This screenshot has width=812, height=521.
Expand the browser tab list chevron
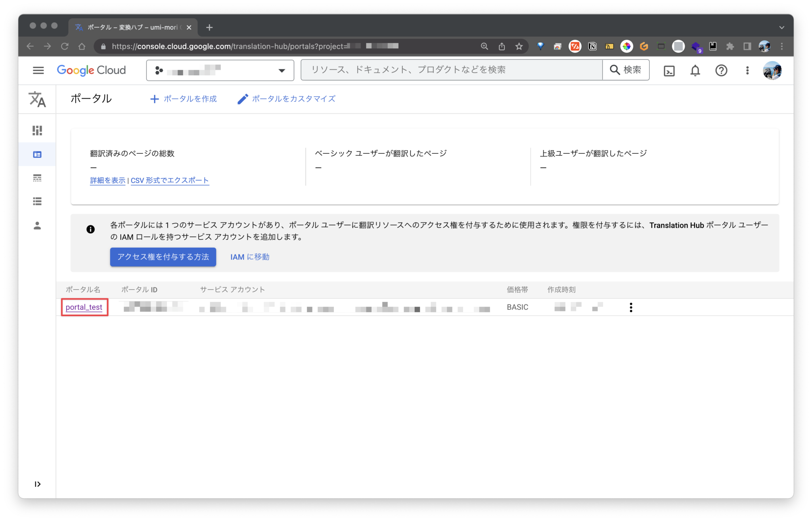[781, 27]
